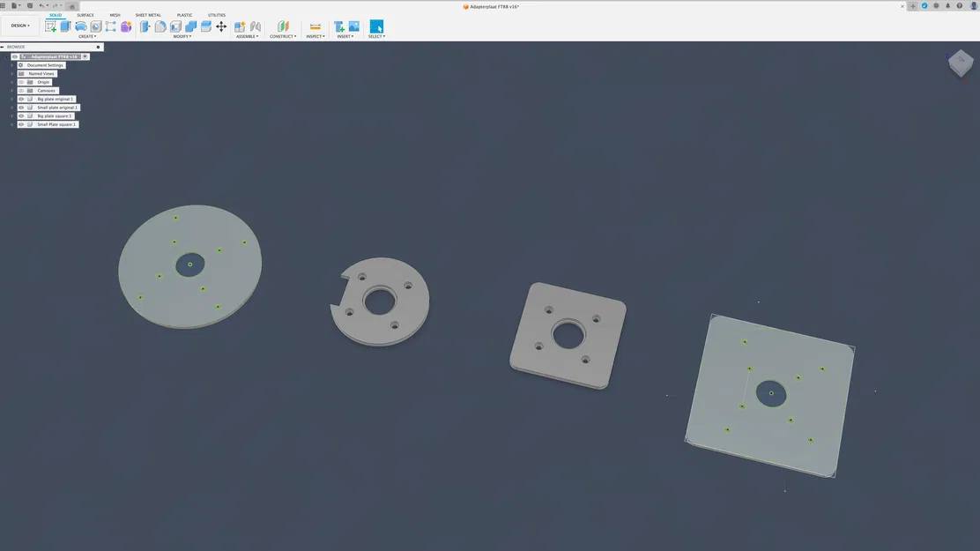Select the Move/Copy tool

(221, 26)
